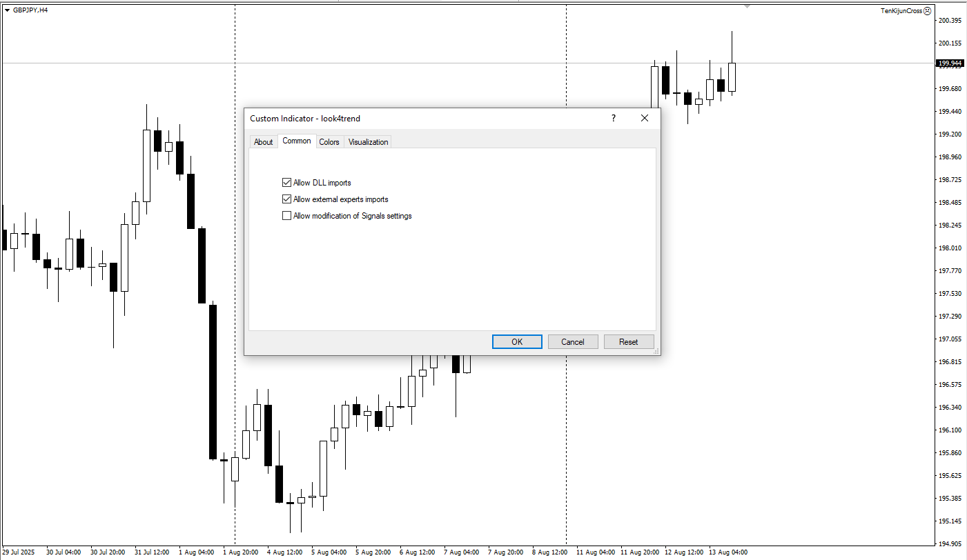
Task: Disable Allow external experts imports
Action: click(287, 199)
